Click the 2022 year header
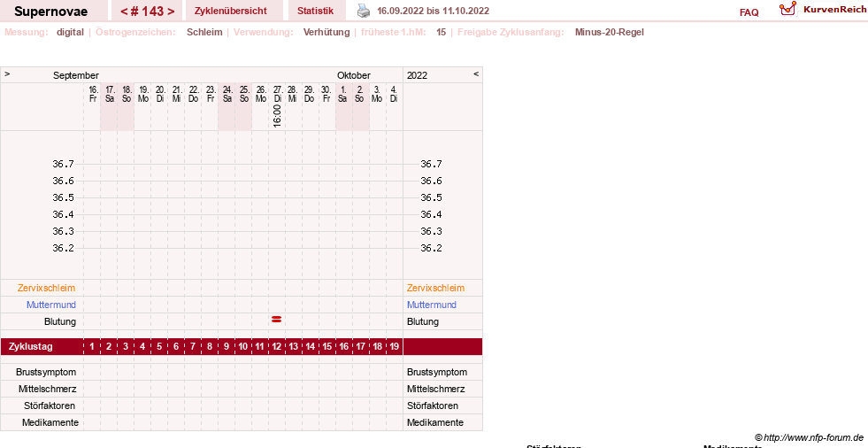The image size is (868, 448). [418, 75]
